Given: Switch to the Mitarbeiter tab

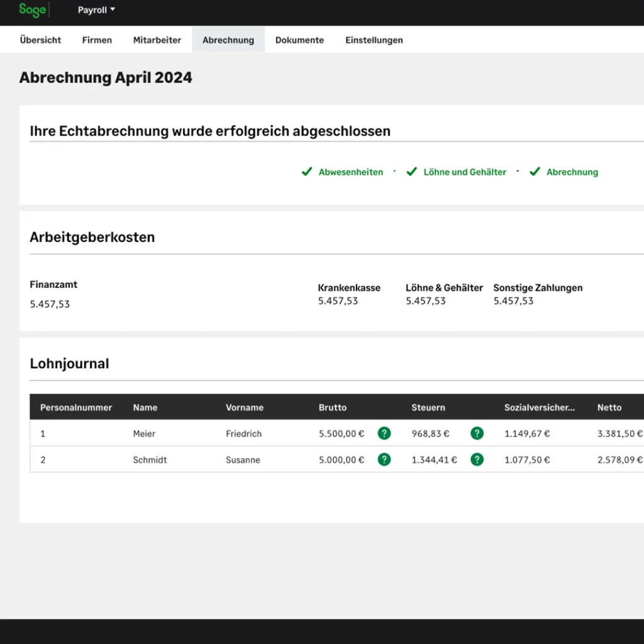Looking at the screenshot, I should [x=157, y=40].
